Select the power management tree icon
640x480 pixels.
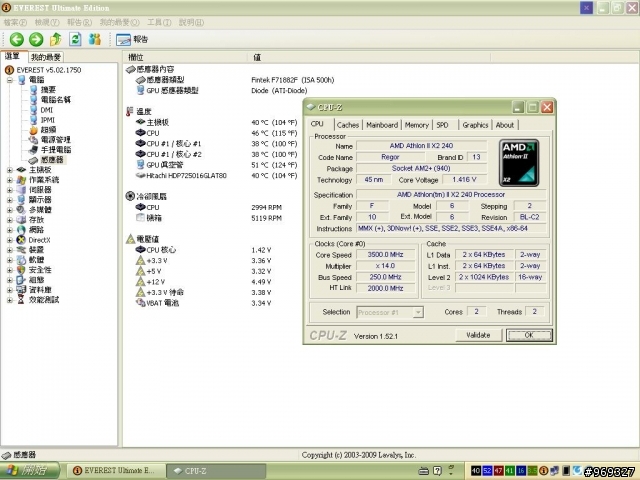click(x=33, y=140)
